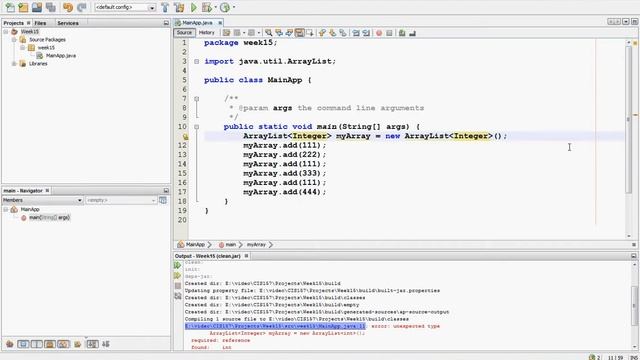The width and height of the screenshot is (640, 360).
Task: Collapse the Source Packages node
Action: tap(14, 40)
